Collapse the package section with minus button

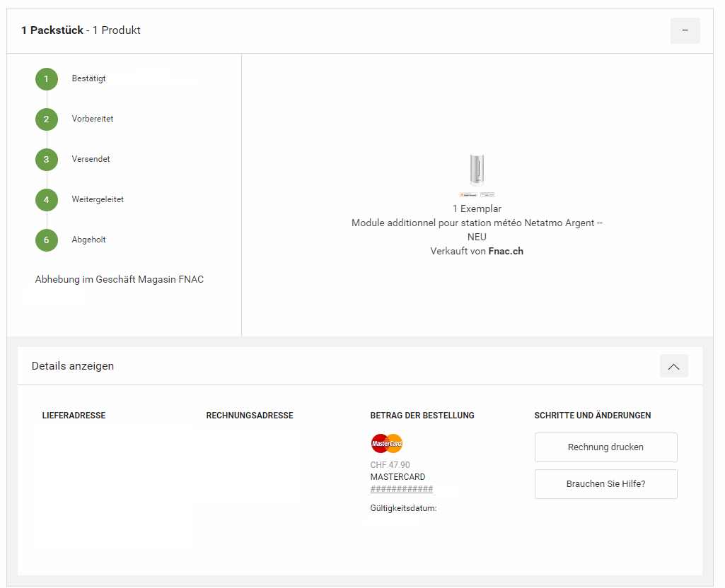685,31
